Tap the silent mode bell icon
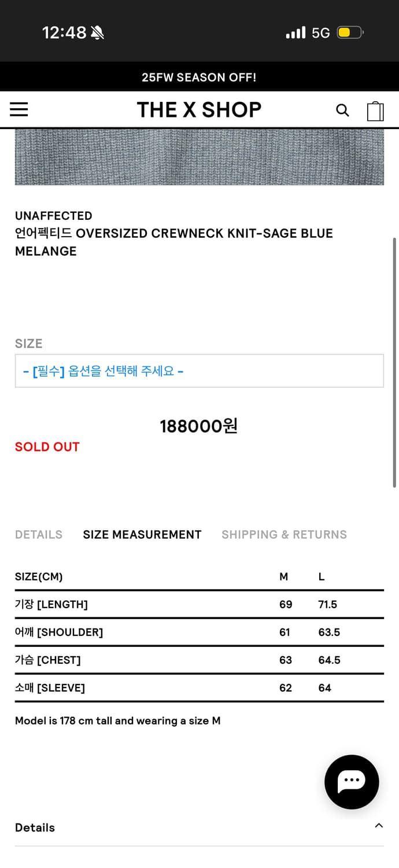The image size is (399, 868). click(98, 33)
